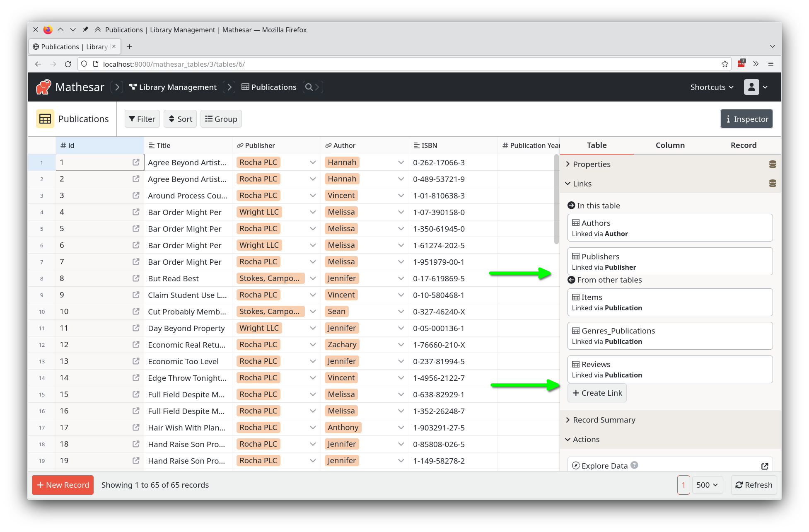809x532 pixels.
Task: Switch to the Column tab
Action: [670, 145]
